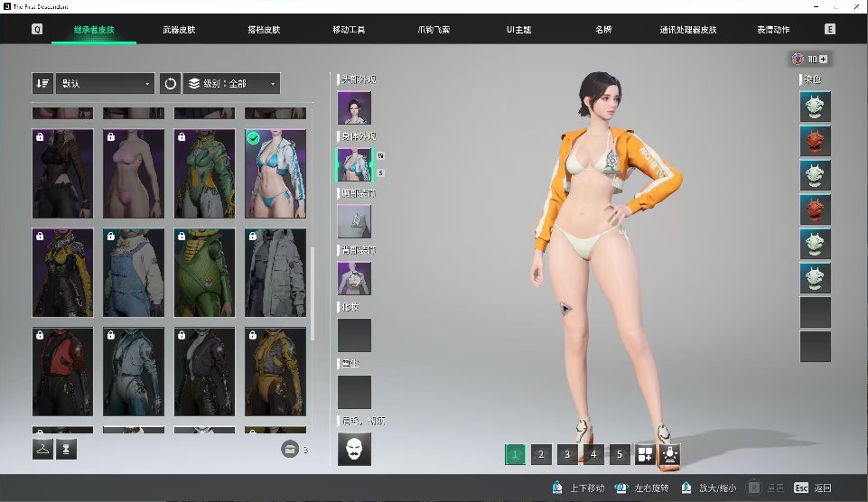
Task: Select the locked grey winter coat skin
Action: pyautogui.click(x=275, y=273)
